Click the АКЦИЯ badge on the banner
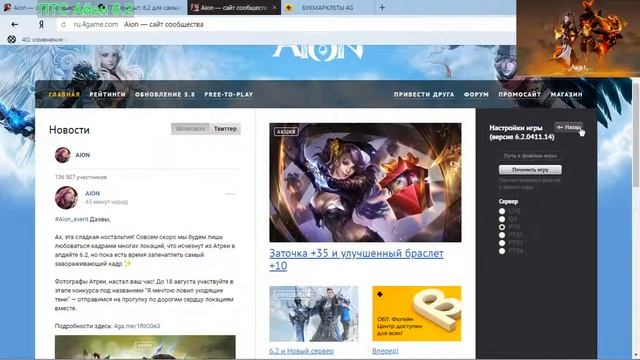The width and height of the screenshot is (640, 360). [286, 131]
